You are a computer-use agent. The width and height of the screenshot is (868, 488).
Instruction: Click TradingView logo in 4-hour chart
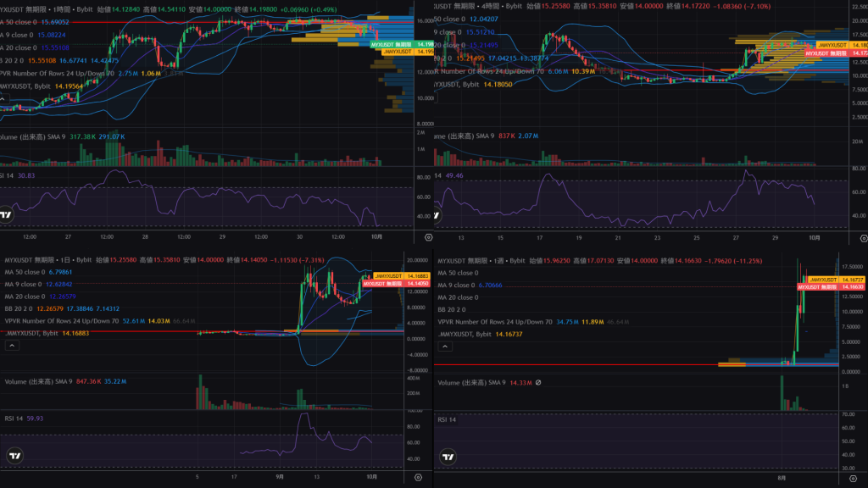coord(440,215)
